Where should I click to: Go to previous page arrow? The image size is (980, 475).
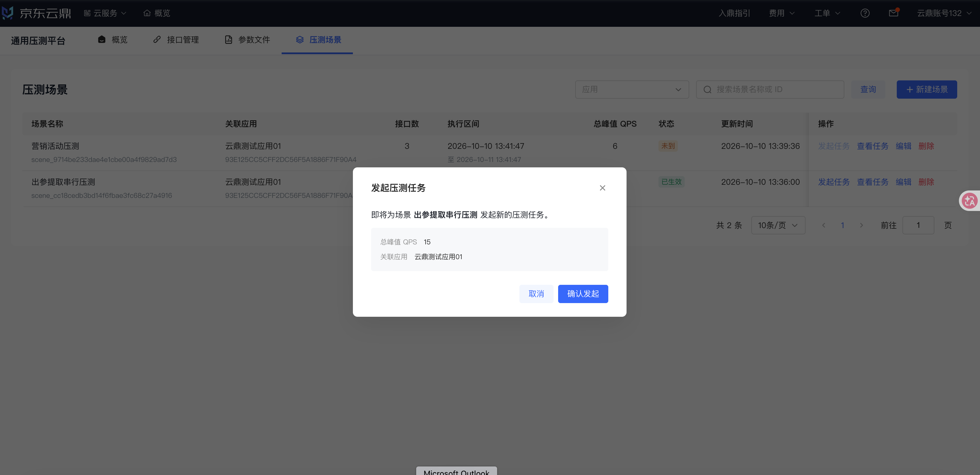point(823,225)
